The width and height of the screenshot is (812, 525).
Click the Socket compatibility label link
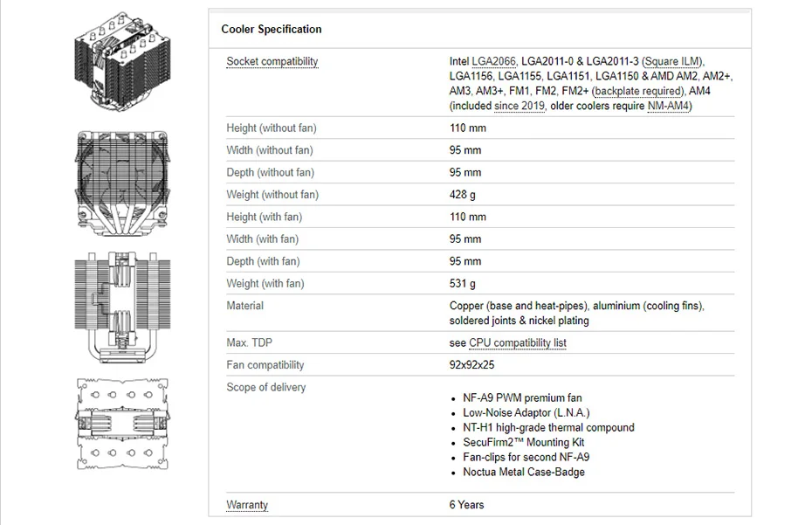click(272, 61)
